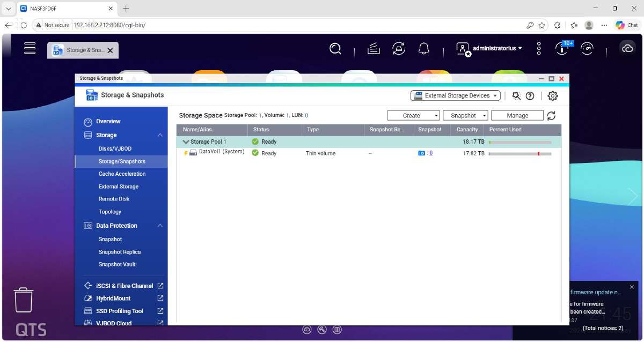The width and height of the screenshot is (644, 342).
Task: Collapse the Storage section in sidebar
Action: pos(160,135)
